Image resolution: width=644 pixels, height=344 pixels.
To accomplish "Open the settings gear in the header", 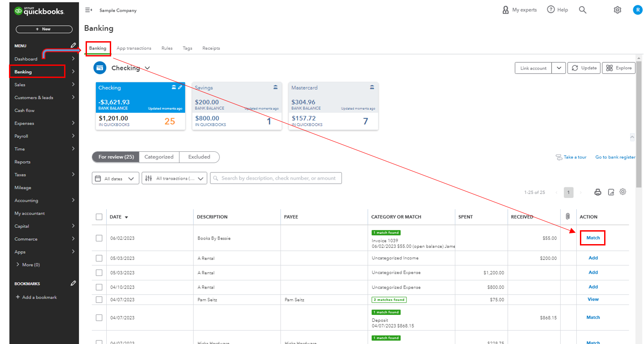I will click(618, 10).
